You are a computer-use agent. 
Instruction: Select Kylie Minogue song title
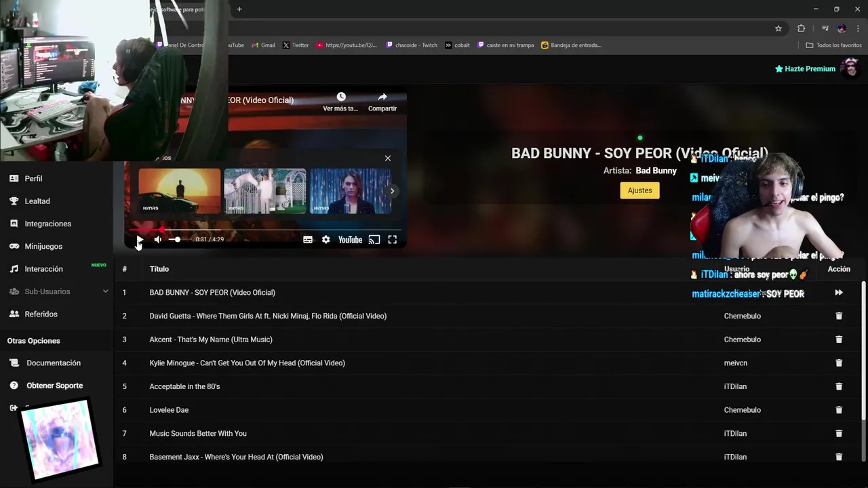click(x=247, y=363)
